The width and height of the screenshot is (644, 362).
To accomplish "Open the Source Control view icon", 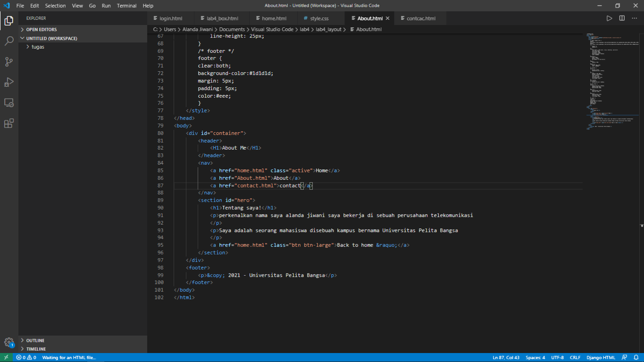I will pyautogui.click(x=9, y=62).
